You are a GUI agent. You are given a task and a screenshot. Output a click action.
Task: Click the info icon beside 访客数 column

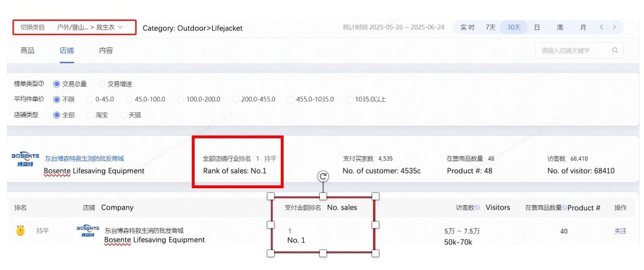477,208
